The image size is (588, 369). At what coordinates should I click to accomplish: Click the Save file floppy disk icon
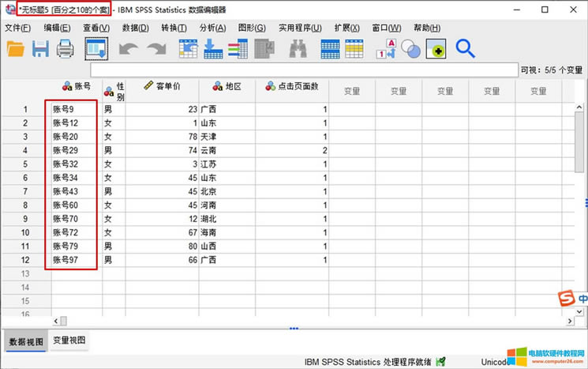click(x=40, y=49)
